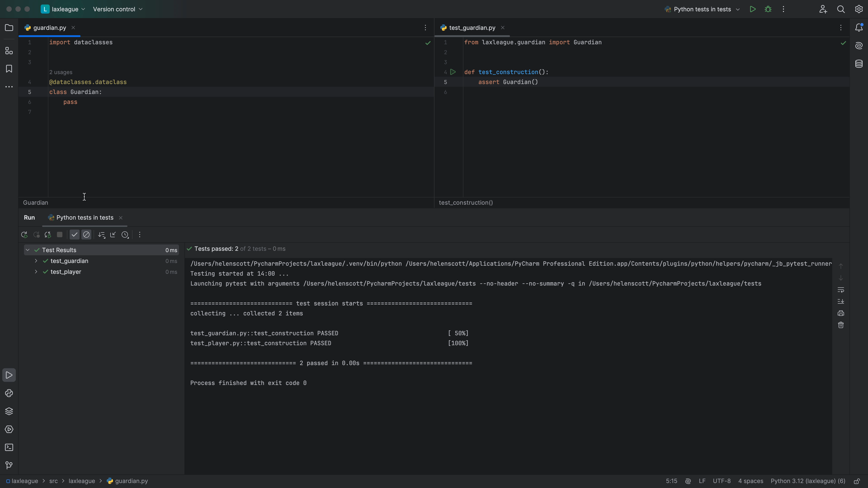Open Search Everywhere

point(841,9)
